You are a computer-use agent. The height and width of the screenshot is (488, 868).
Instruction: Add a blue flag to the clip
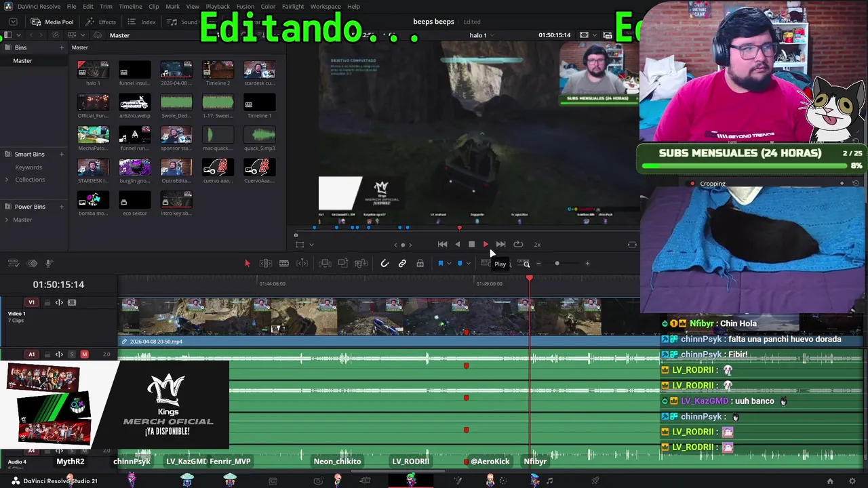[x=440, y=264]
